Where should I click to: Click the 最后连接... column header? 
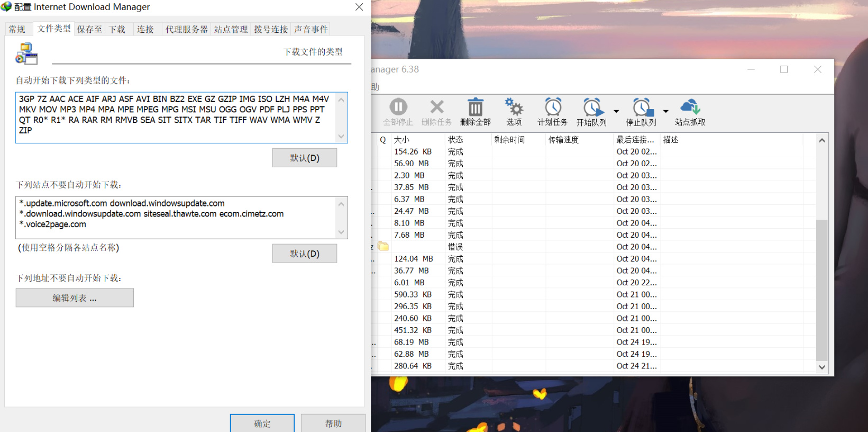point(636,140)
